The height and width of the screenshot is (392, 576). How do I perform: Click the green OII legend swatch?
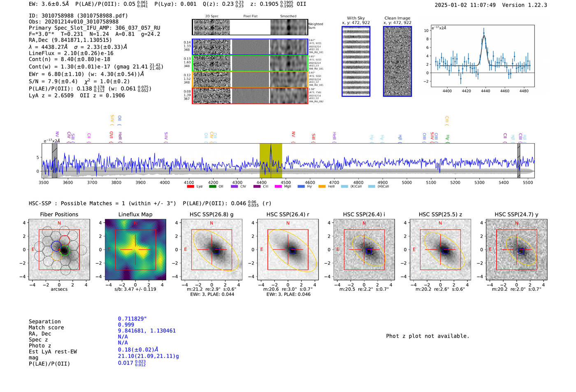tap(212, 186)
